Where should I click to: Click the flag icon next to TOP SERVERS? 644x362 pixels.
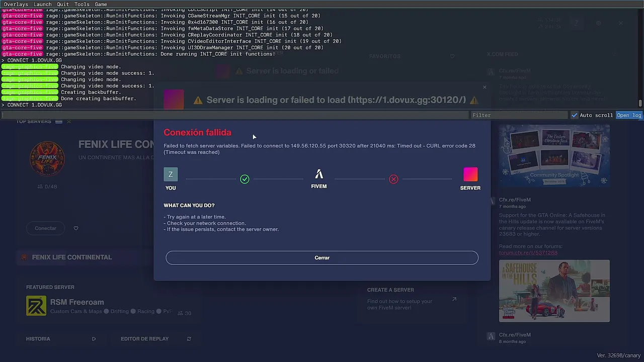(x=59, y=122)
